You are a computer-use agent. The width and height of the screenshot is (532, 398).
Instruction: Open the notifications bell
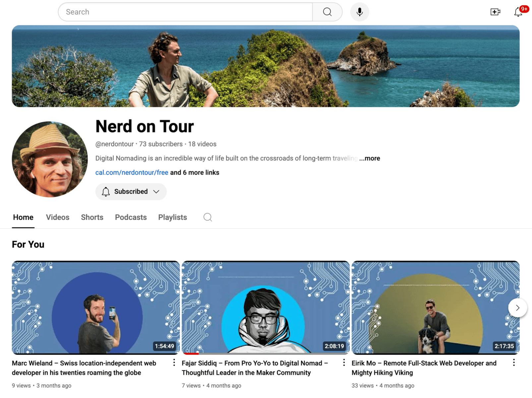pyautogui.click(x=518, y=13)
